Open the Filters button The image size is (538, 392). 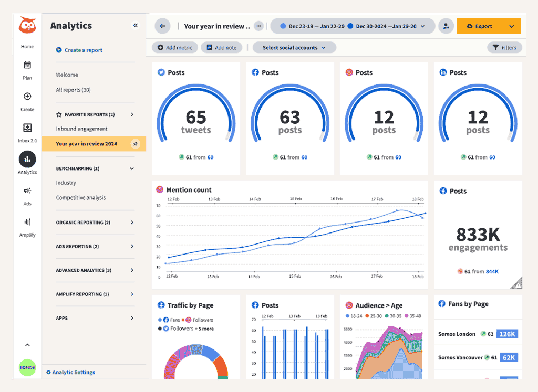(504, 48)
